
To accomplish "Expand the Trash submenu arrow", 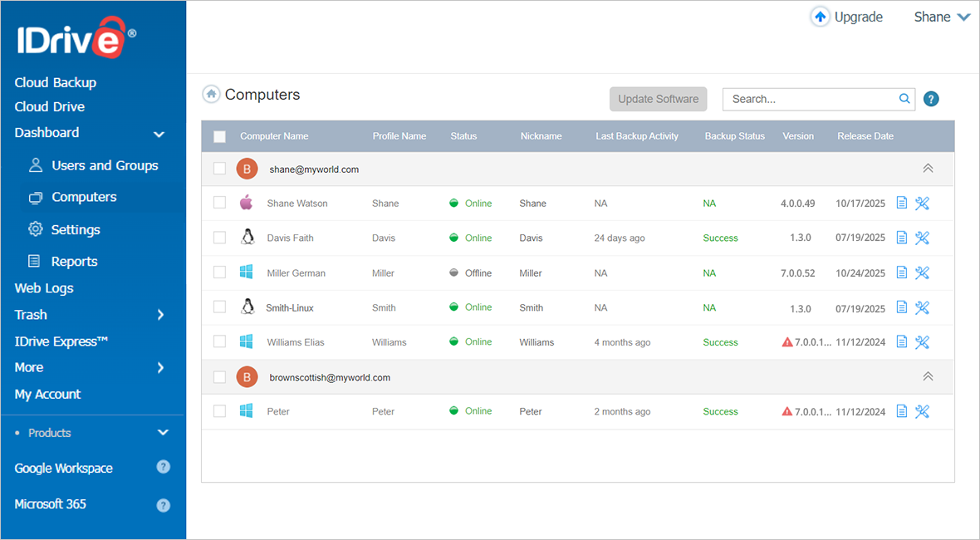I will pos(160,315).
